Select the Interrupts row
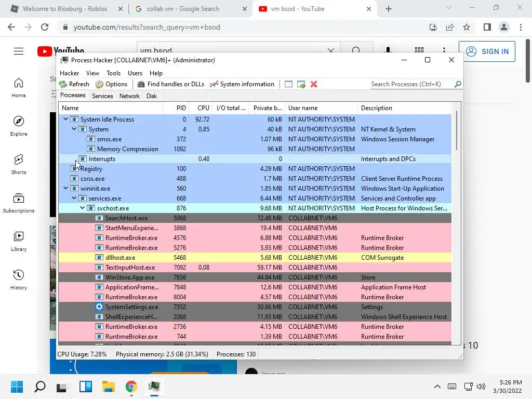532x399 pixels. tap(255, 159)
